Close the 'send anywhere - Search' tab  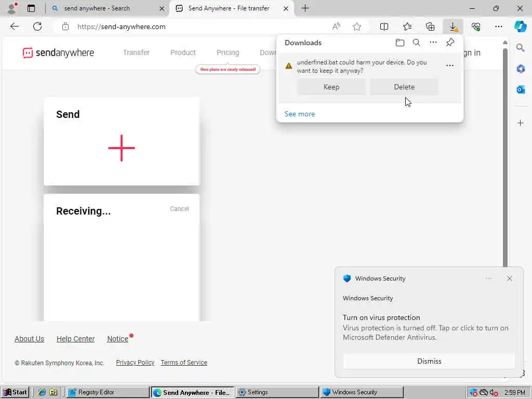click(x=162, y=8)
